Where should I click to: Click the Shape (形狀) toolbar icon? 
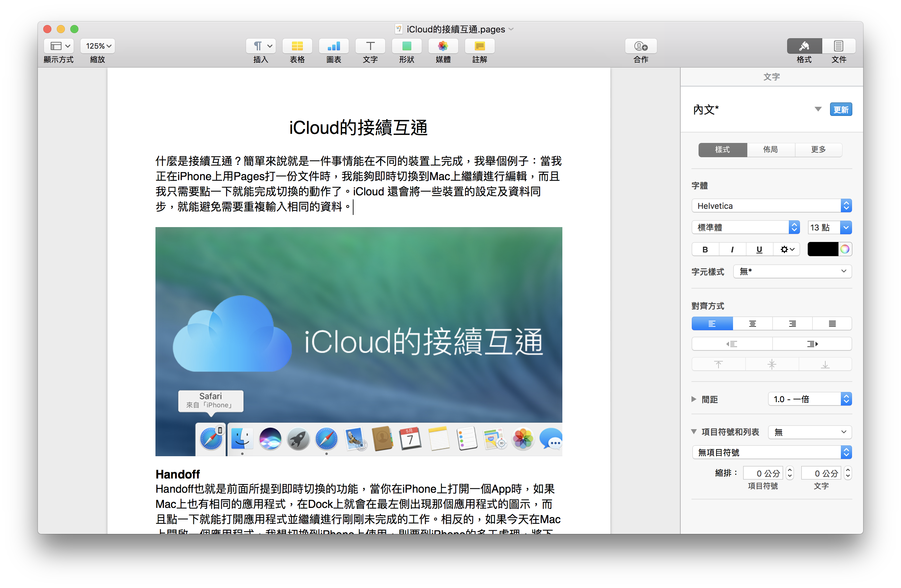tap(407, 46)
